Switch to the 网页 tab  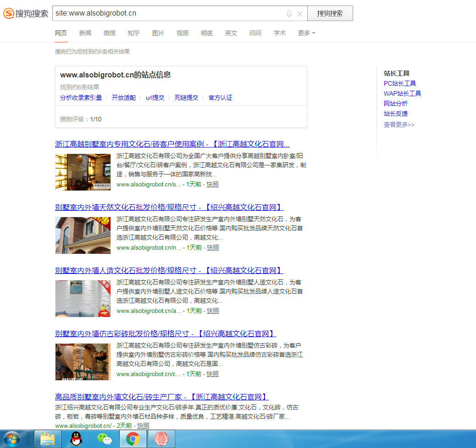(x=61, y=33)
